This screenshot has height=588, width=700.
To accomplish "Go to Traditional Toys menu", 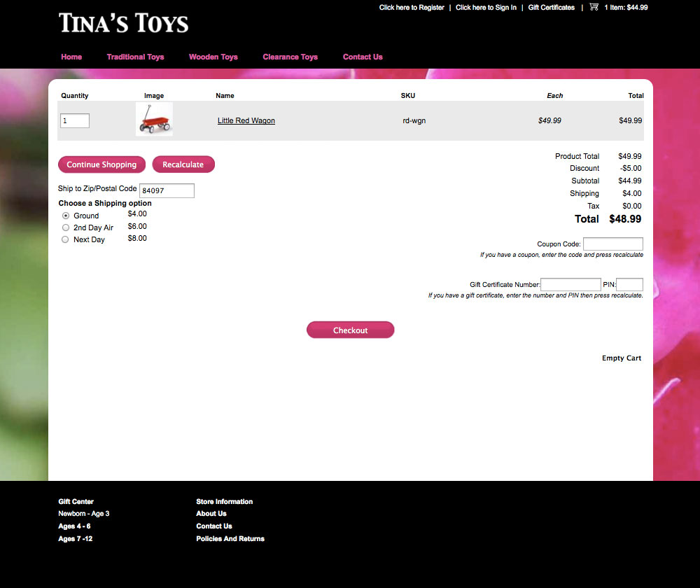I will coord(135,57).
